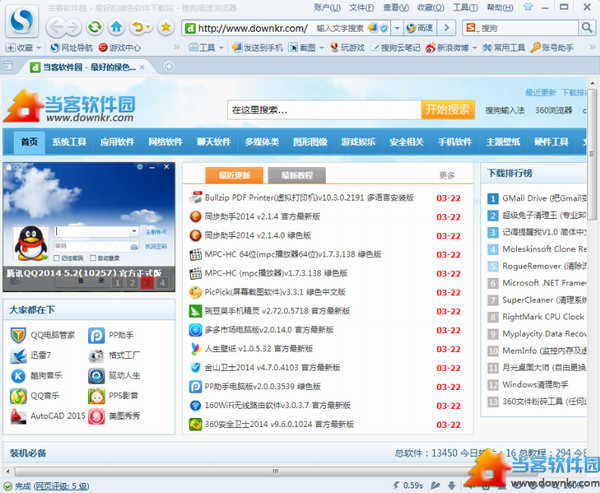The width and height of the screenshot is (600, 493).
Task: Switch to the 最新教程 tab
Action: [297, 175]
